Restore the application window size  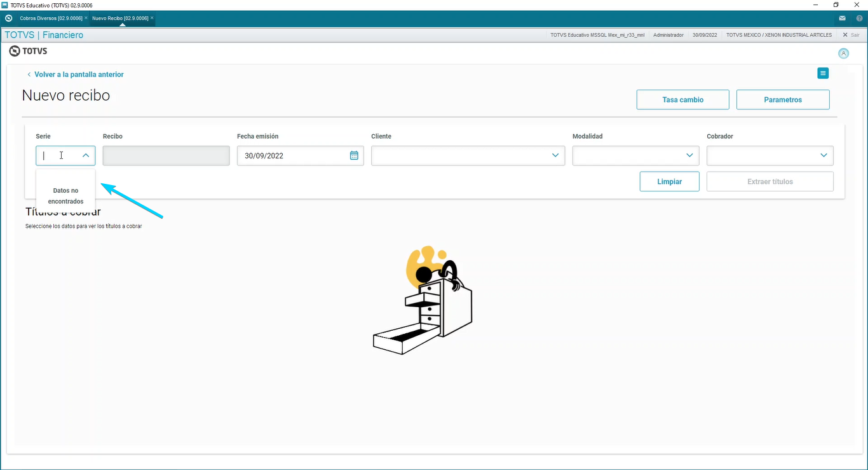tap(836, 4)
